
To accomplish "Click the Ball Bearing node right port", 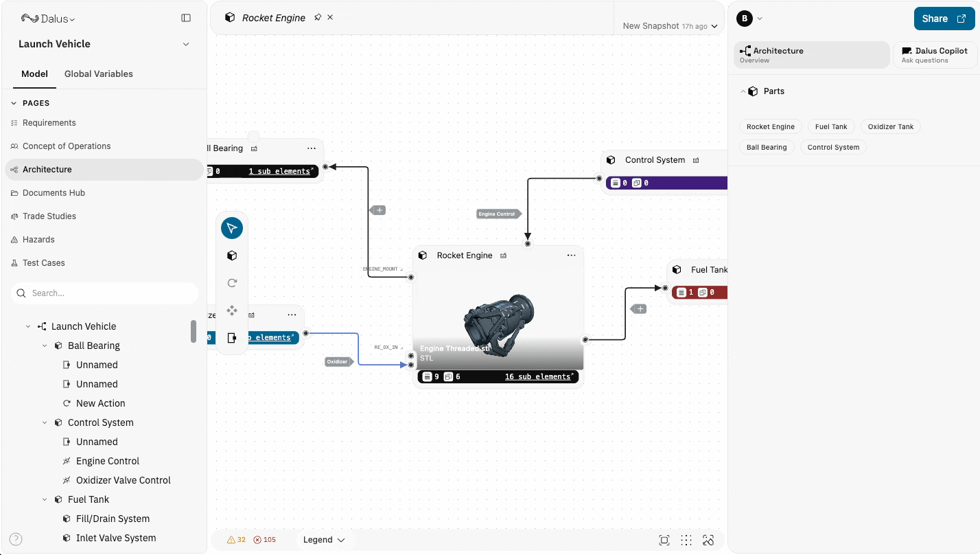I will pyautogui.click(x=325, y=166).
